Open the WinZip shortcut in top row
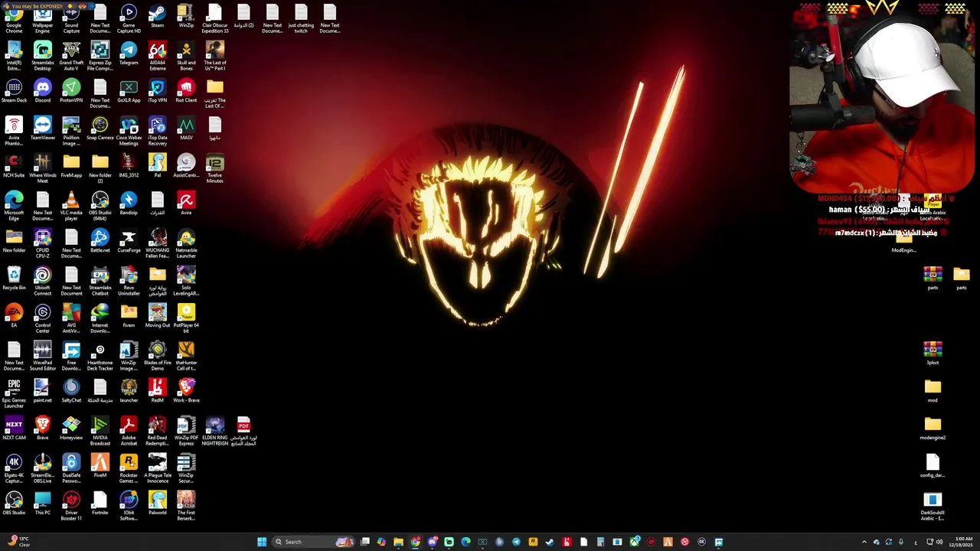980x551 pixels. pos(186,17)
